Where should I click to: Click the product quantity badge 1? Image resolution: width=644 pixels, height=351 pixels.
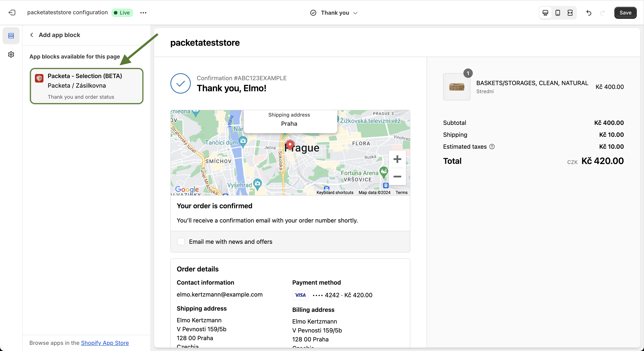pos(468,73)
